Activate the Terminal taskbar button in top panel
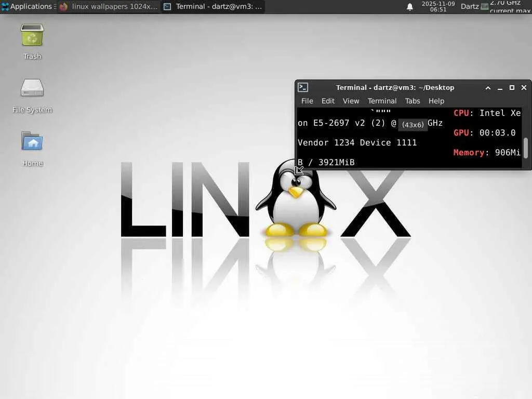Viewport: 532px width, 399px height. tap(213, 6)
